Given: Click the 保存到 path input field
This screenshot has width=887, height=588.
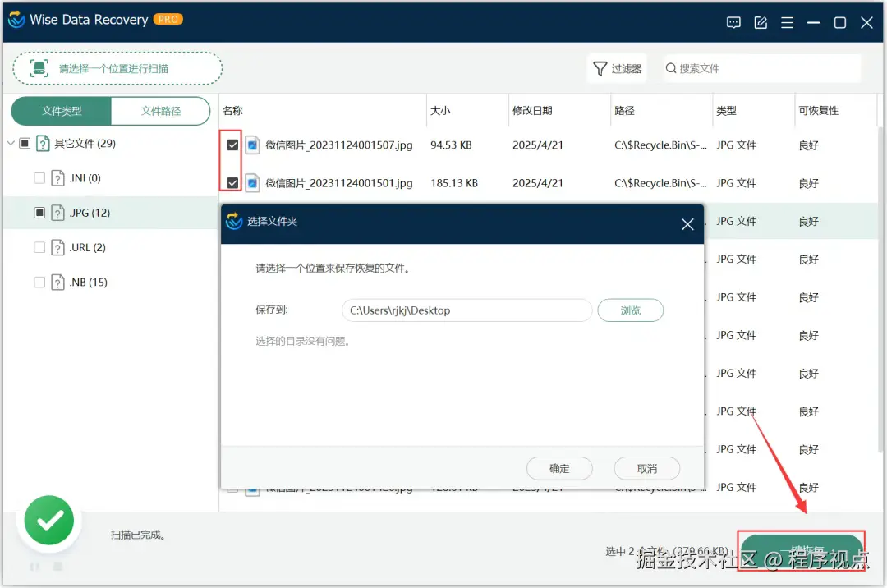Looking at the screenshot, I should coord(466,310).
